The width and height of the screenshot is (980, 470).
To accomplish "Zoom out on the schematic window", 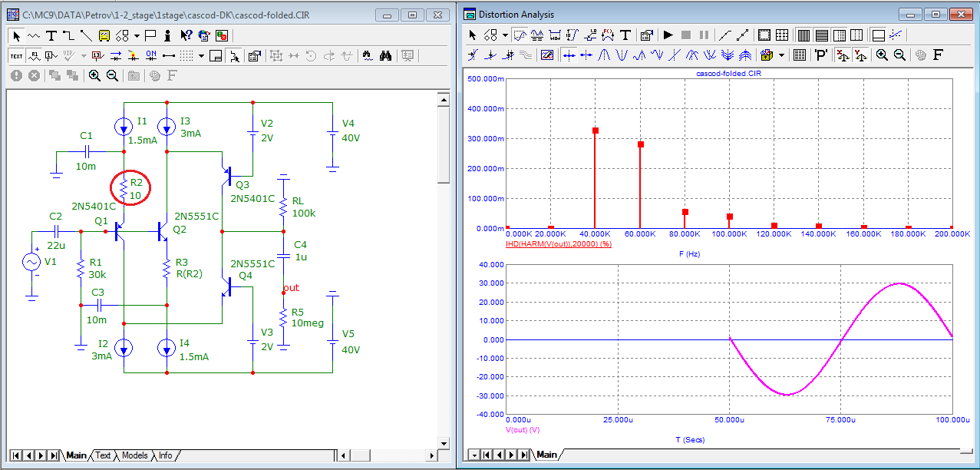I will pyautogui.click(x=112, y=76).
